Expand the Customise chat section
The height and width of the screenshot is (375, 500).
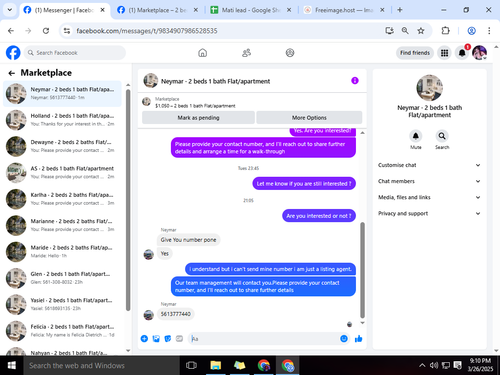point(429,165)
